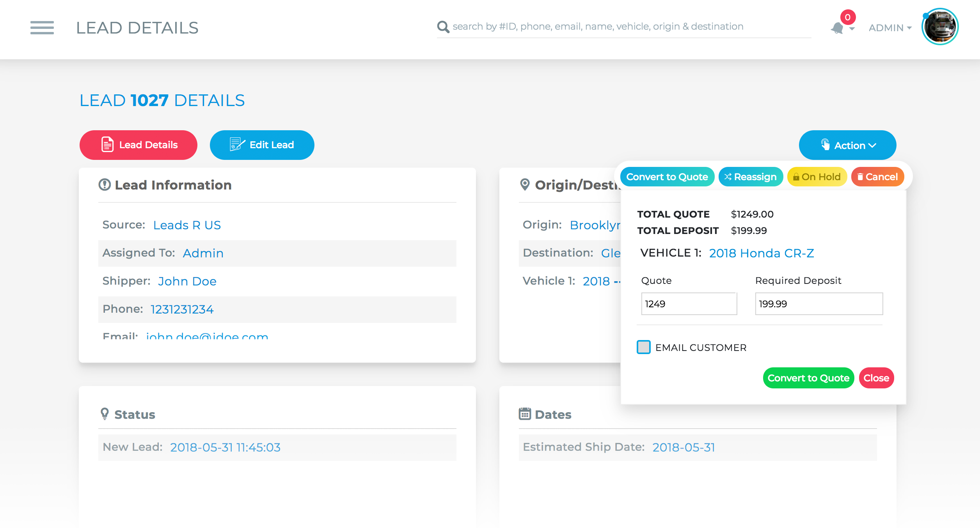Click the Lead Information exclamation icon
The width and height of the screenshot is (980, 528).
click(105, 185)
